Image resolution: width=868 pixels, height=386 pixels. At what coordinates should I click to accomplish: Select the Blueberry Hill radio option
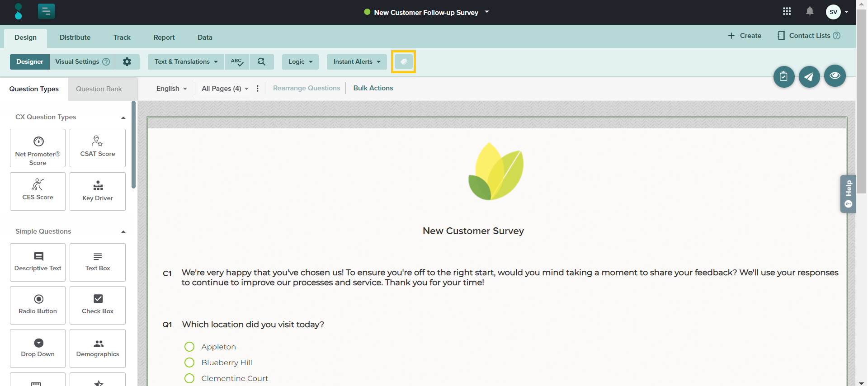(189, 362)
